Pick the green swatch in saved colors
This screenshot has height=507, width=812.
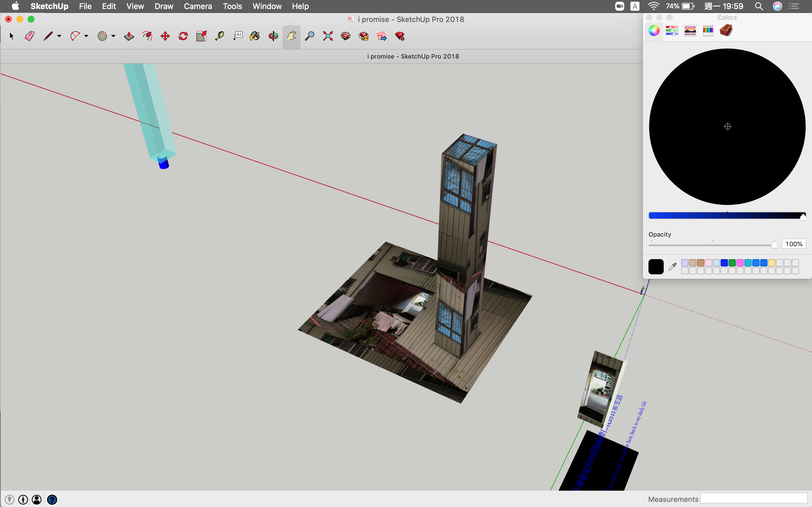coord(732,263)
